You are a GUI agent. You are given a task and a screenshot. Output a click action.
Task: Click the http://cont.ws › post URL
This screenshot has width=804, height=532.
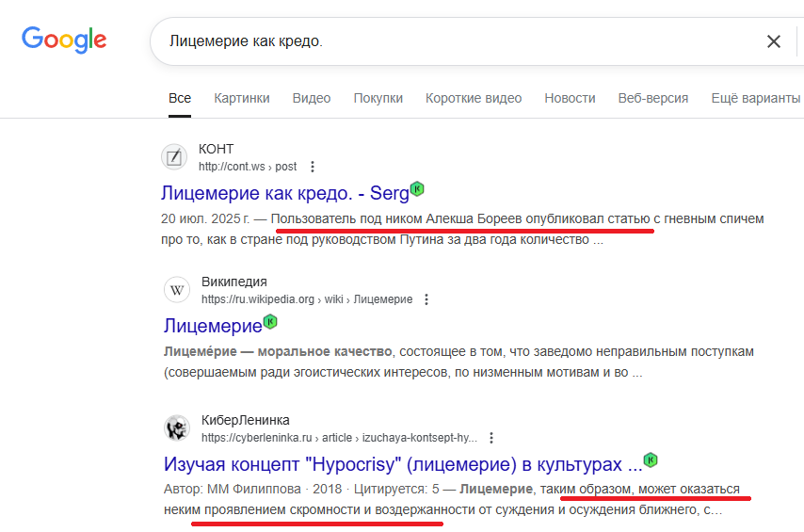click(x=248, y=167)
